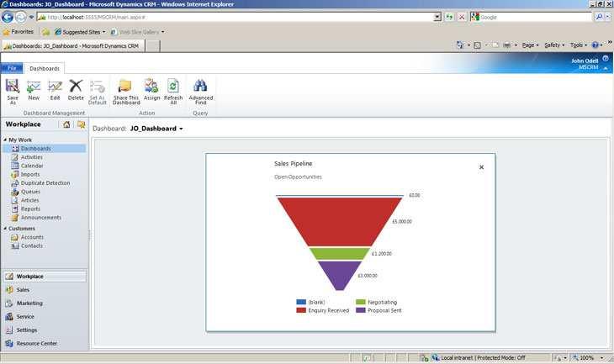Click in the browser address bar

click(x=235, y=17)
